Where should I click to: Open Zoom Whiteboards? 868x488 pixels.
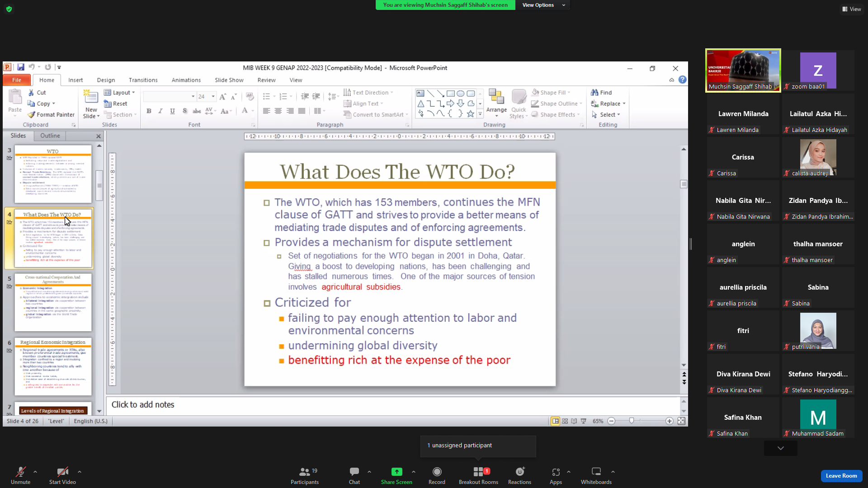click(x=596, y=476)
